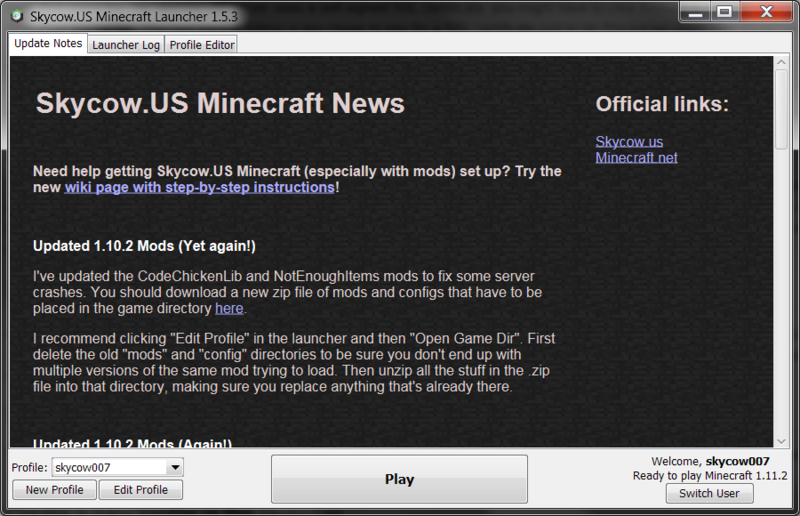
Task: Maximize the launcher window
Action: click(x=724, y=12)
